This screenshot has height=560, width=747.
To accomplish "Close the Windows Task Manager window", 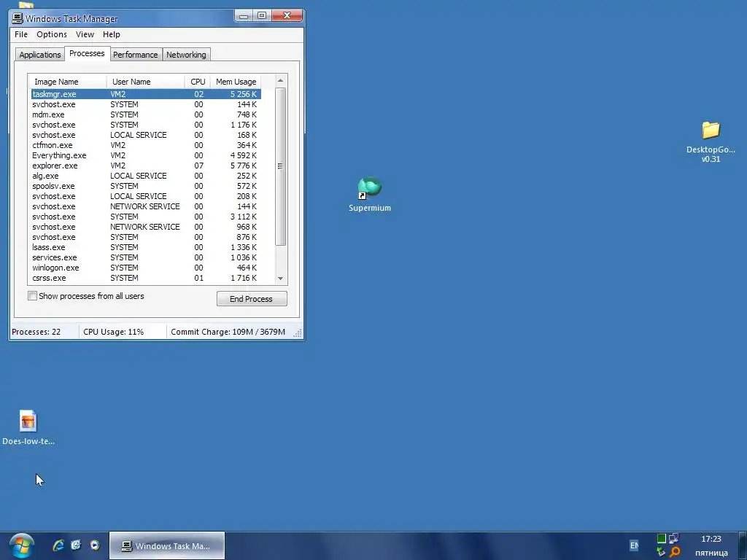I will (x=287, y=16).
